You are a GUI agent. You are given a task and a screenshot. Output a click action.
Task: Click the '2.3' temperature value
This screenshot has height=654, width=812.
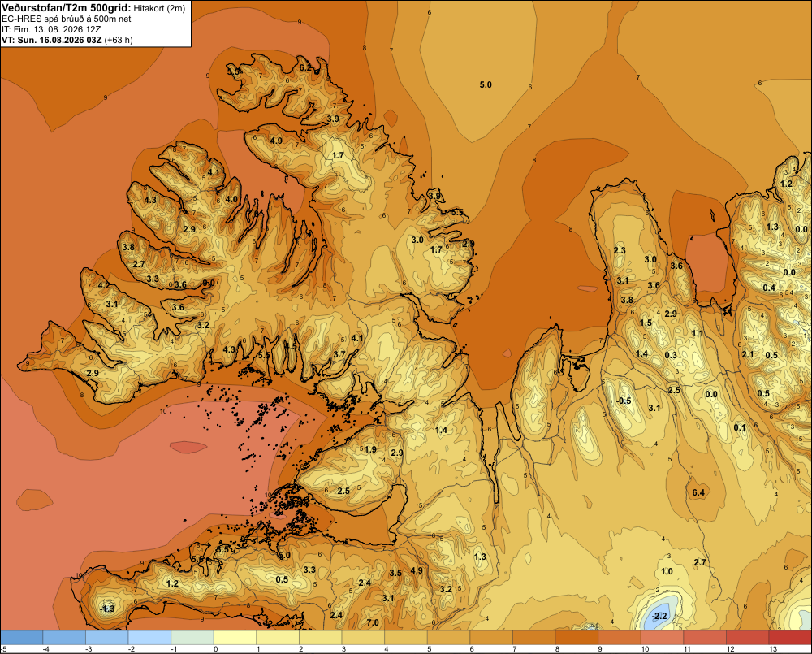[x=620, y=250]
